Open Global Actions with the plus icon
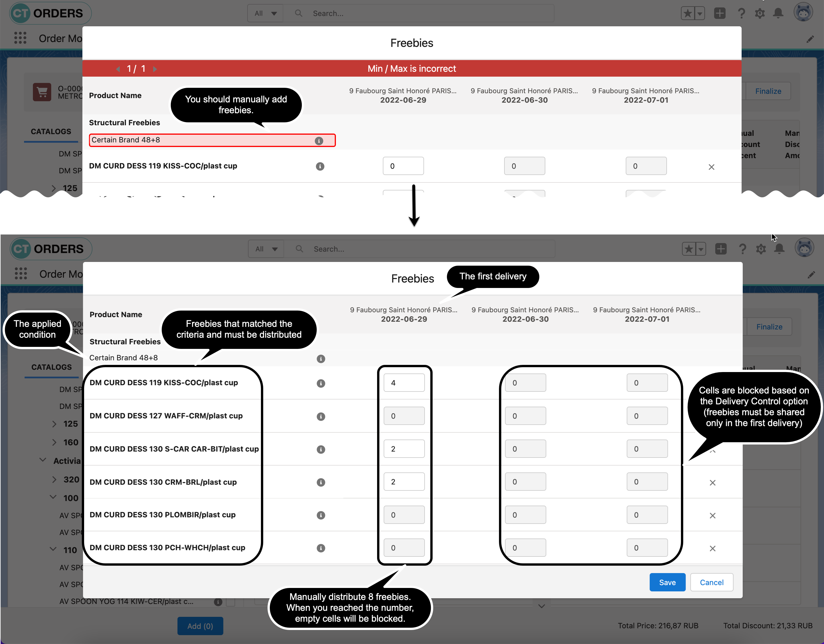This screenshot has width=824, height=644. (721, 249)
